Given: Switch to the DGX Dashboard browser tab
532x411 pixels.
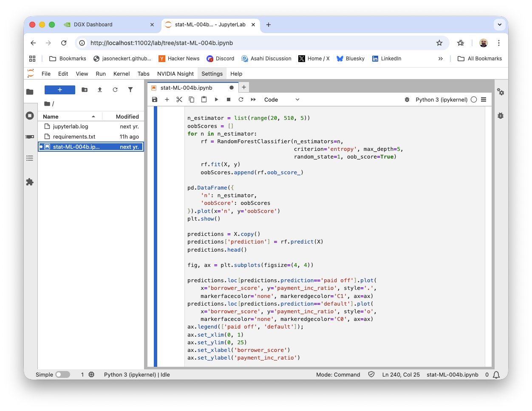Looking at the screenshot, I should click(93, 25).
